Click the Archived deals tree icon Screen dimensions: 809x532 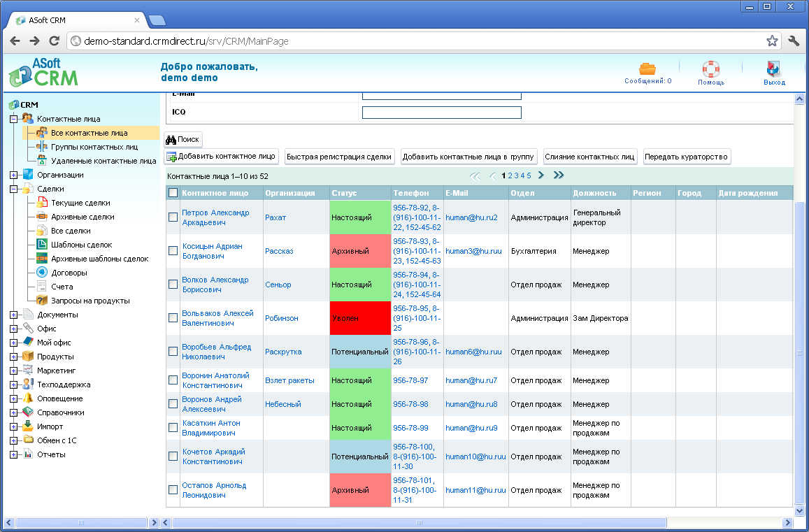[x=42, y=217]
